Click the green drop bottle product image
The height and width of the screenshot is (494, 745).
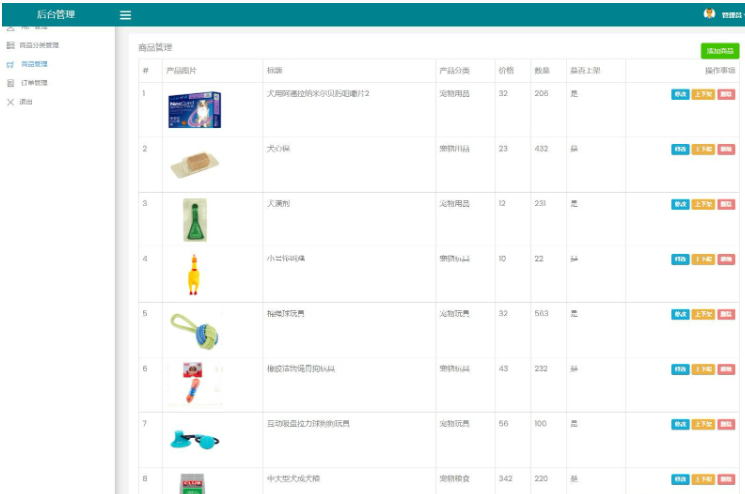[195, 220]
